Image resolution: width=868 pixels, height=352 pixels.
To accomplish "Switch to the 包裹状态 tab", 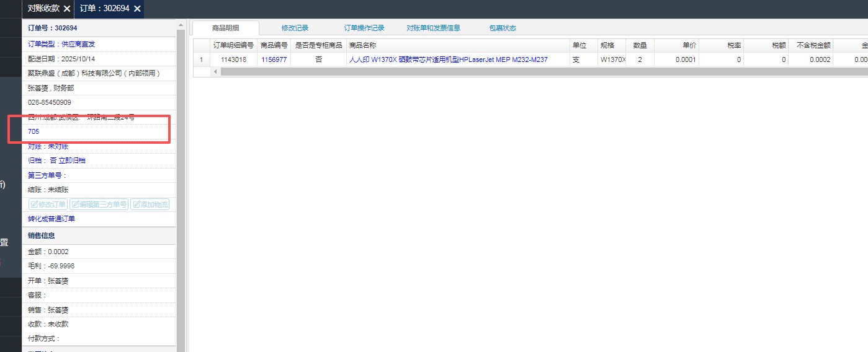I will pos(502,28).
